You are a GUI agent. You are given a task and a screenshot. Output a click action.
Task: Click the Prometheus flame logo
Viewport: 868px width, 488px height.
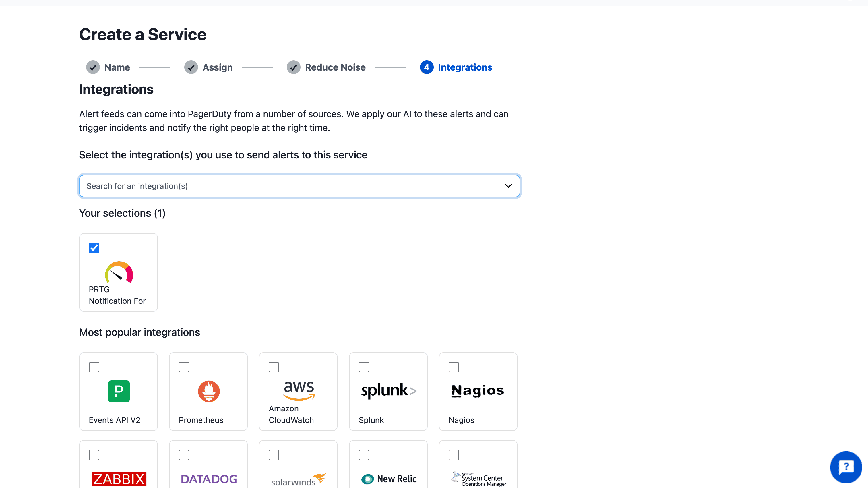209,391
